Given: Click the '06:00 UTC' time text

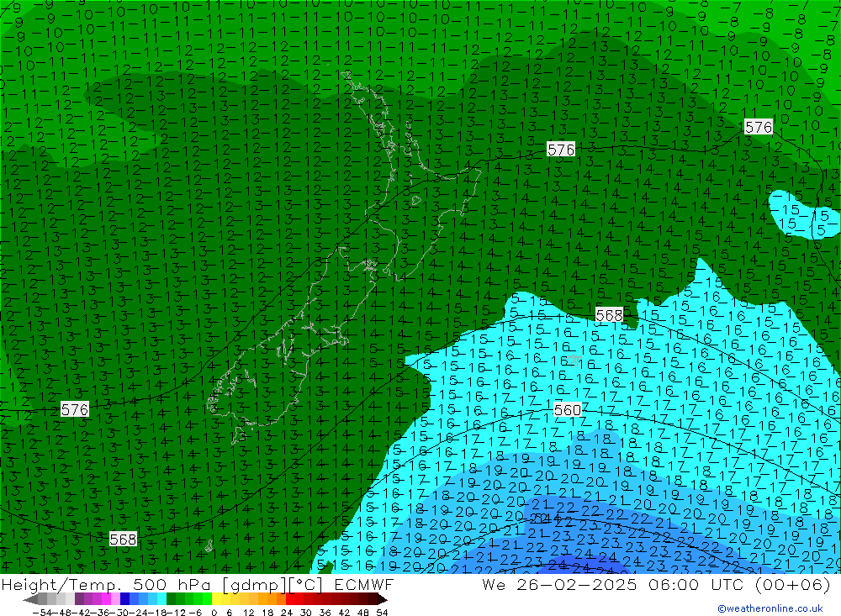Looking at the screenshot, I should [696, 584].
